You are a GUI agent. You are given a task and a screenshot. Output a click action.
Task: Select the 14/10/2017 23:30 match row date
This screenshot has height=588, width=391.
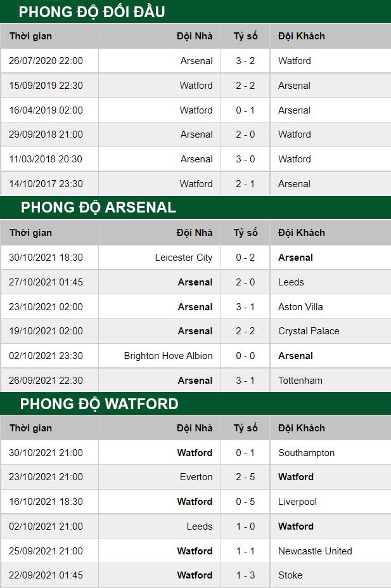tap(46, 184)
